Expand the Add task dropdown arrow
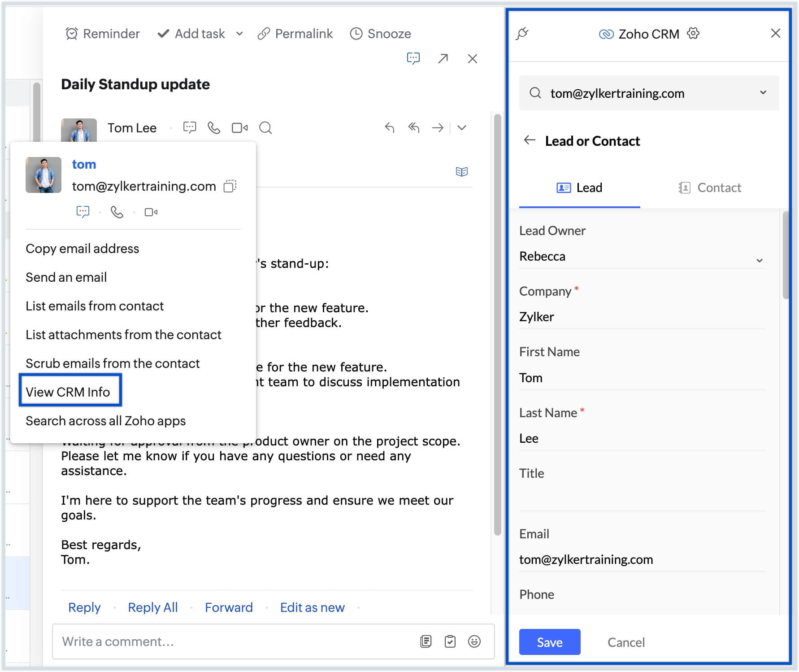This screenshot has height=672, width=799. point(239,34)
